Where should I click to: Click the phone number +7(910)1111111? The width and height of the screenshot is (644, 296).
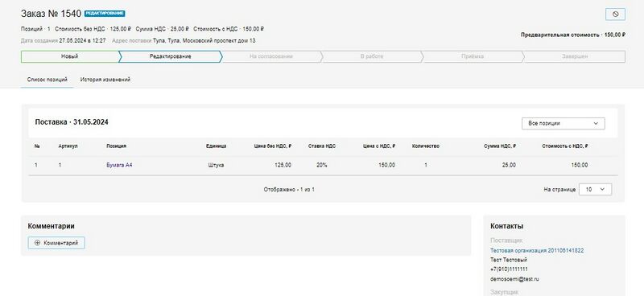click(509, 269)
